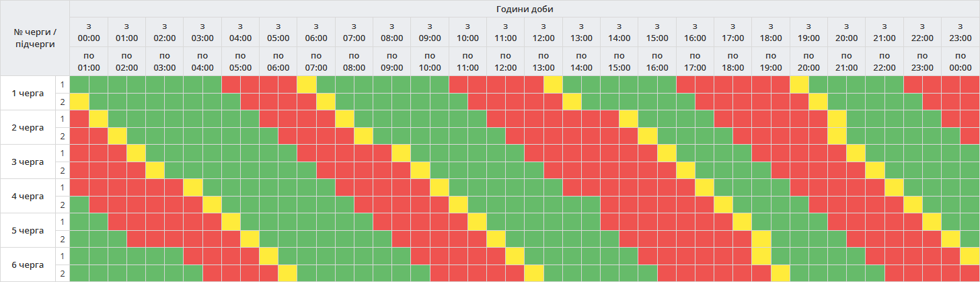Click yellow 01:30 cell in 3 черга subqueue 1
The width and height of the screenshot is (980, 282).
pyautogui.click(x=136, y=153)
